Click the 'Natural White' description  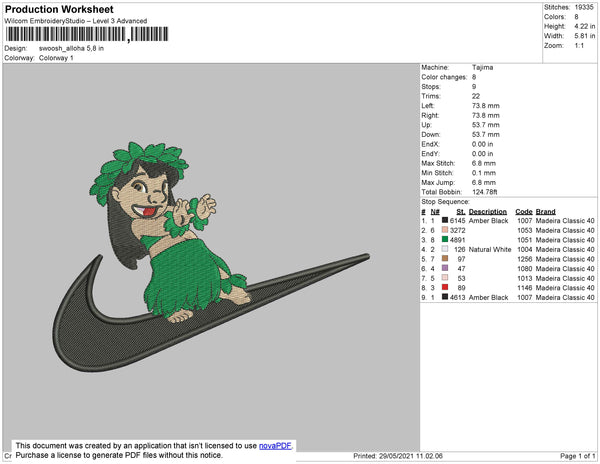490,249
